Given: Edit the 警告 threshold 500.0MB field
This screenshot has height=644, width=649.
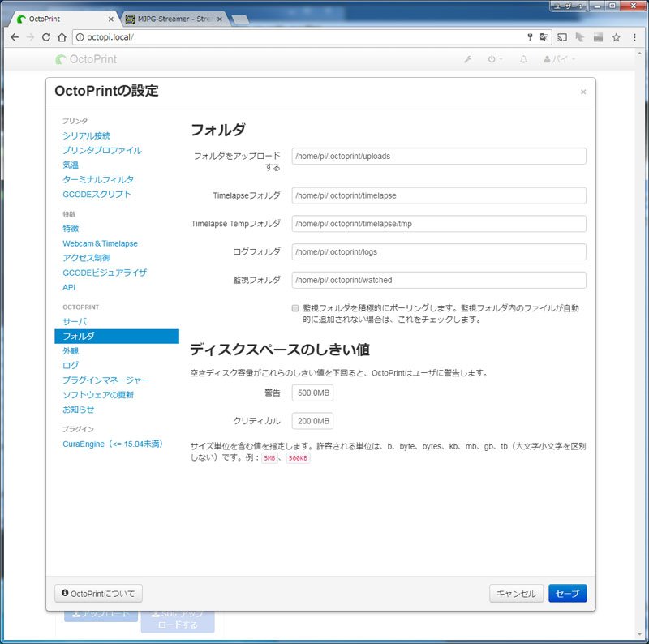Looking at the screenshot, I should pyautogui.click(x=312, y=393).
